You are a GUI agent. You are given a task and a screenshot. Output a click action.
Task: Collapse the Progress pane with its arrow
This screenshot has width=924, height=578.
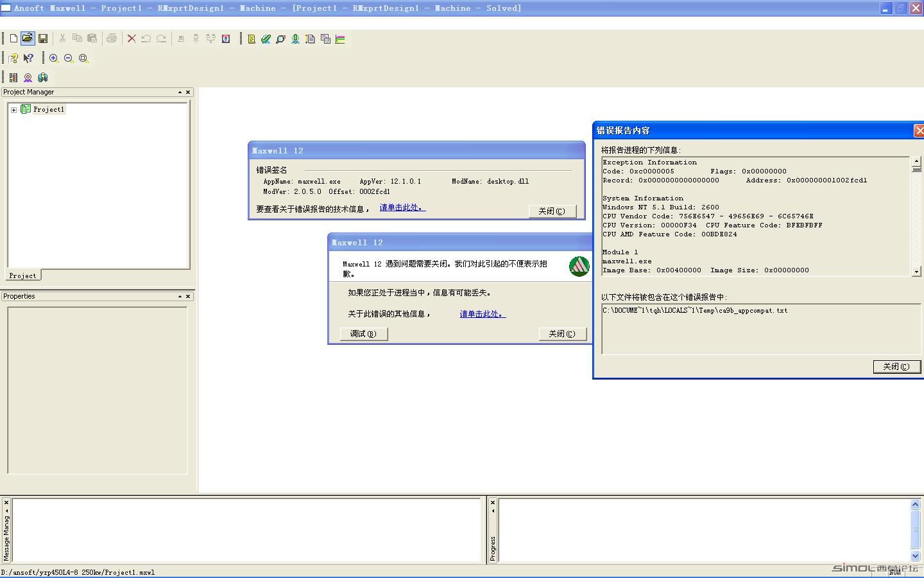(493, 511)
